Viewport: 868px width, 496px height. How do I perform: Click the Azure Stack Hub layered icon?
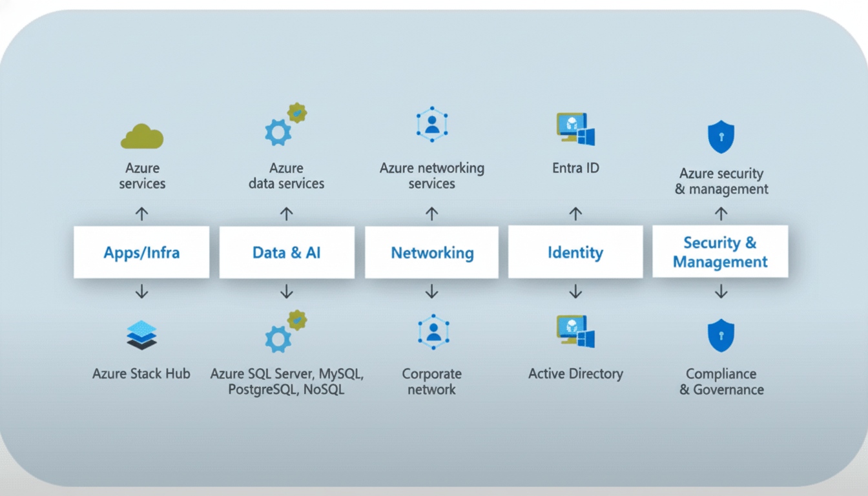[141, 335]
